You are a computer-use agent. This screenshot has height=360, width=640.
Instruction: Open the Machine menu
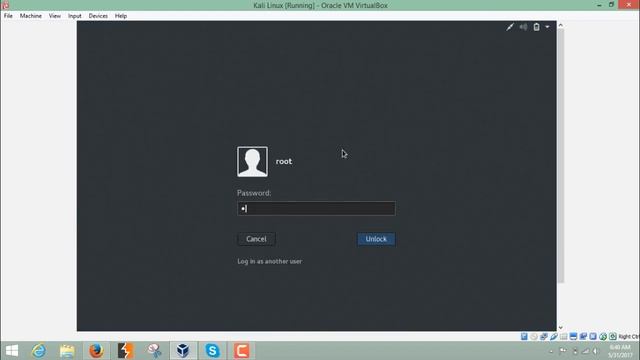click(31, 16)
